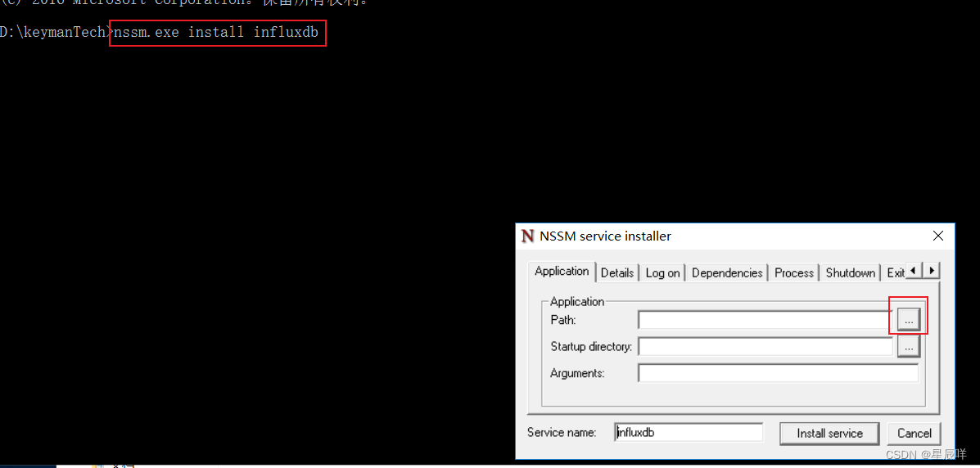Close the NSSM service installer window

tap(937, 236)
